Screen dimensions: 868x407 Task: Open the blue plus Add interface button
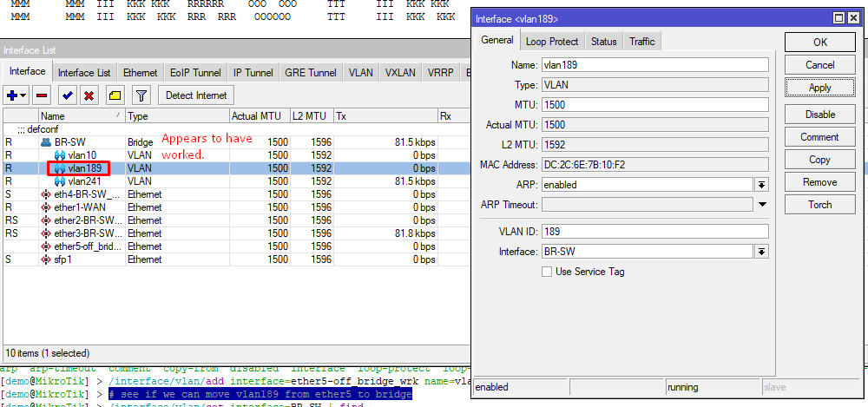pyautogui.click(x=16, y=95)
